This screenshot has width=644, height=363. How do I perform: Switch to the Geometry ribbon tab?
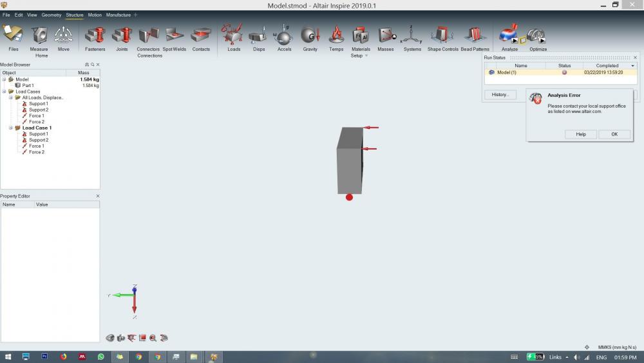coord(52,15)
